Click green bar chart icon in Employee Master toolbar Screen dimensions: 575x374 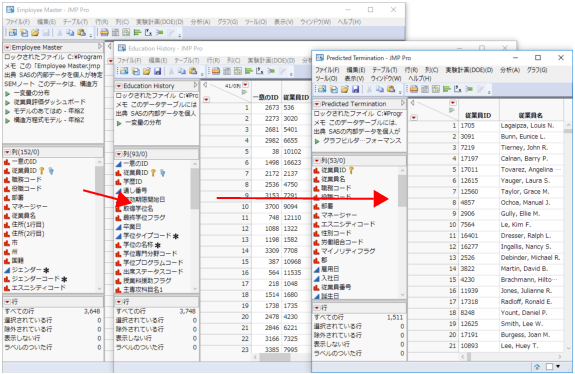point(137,33)
